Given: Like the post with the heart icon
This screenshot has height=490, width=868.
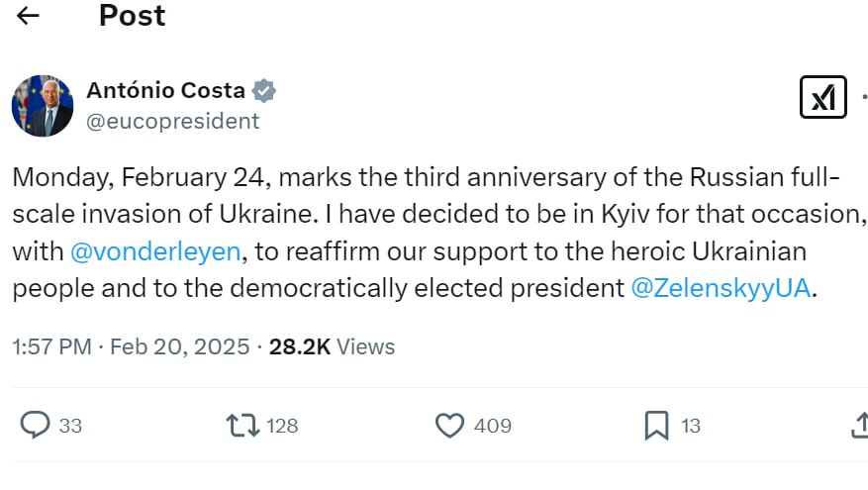Looking at the screenshot, I should point(450,426).
